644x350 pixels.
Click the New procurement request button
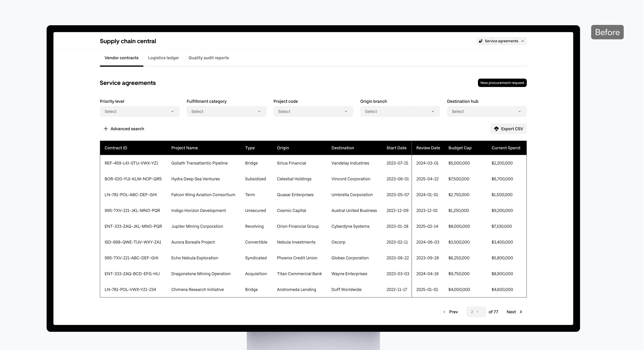[502, 83]
